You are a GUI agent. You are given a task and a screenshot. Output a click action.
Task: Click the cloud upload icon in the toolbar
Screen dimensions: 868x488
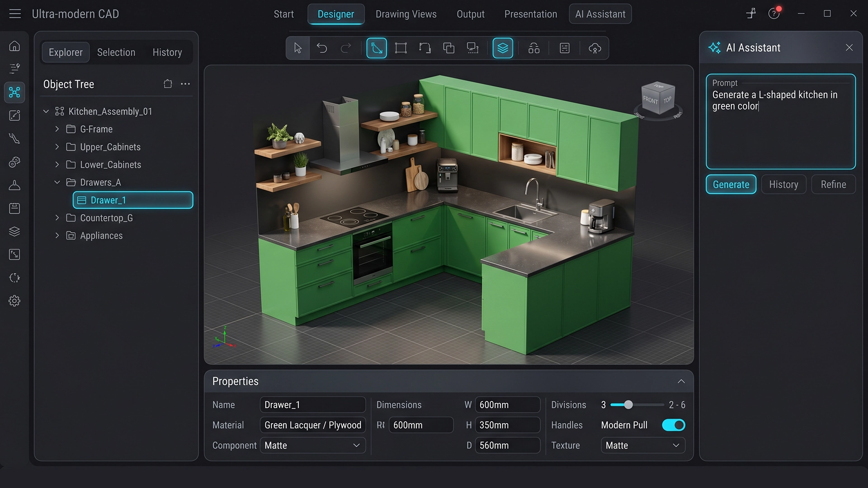click(x=594, y=48)
